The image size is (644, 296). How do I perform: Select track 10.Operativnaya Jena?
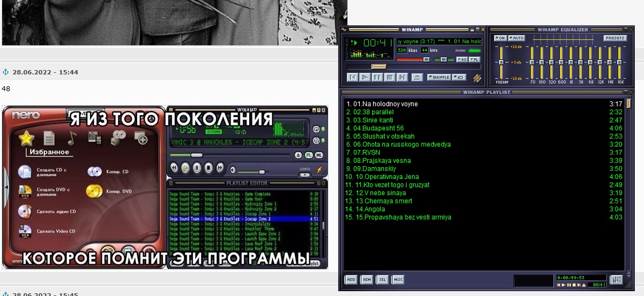point(484,177)
